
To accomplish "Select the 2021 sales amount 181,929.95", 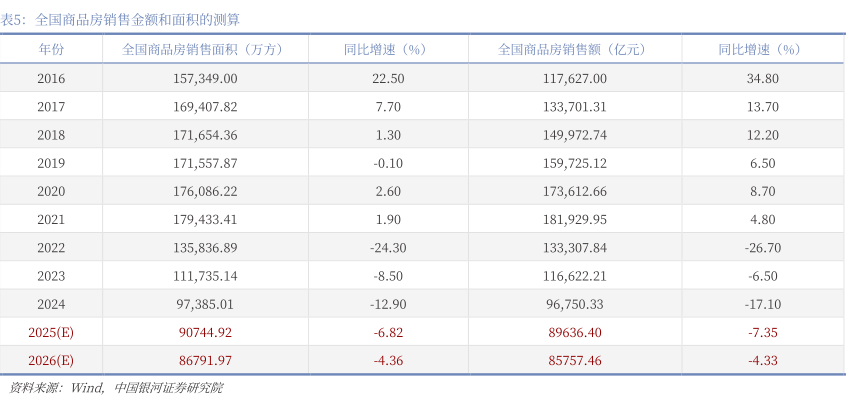I will (x=572, y=219).
